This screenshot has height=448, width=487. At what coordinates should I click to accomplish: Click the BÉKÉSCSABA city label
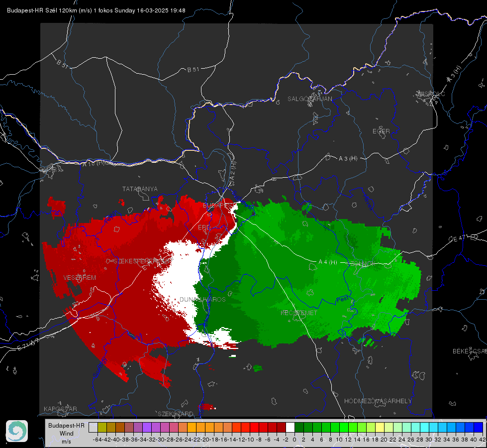(x=470, y=351)
